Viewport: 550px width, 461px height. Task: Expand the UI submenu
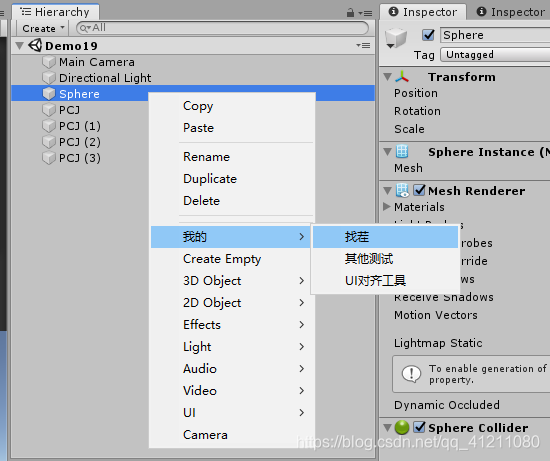(x=230, y=413)
